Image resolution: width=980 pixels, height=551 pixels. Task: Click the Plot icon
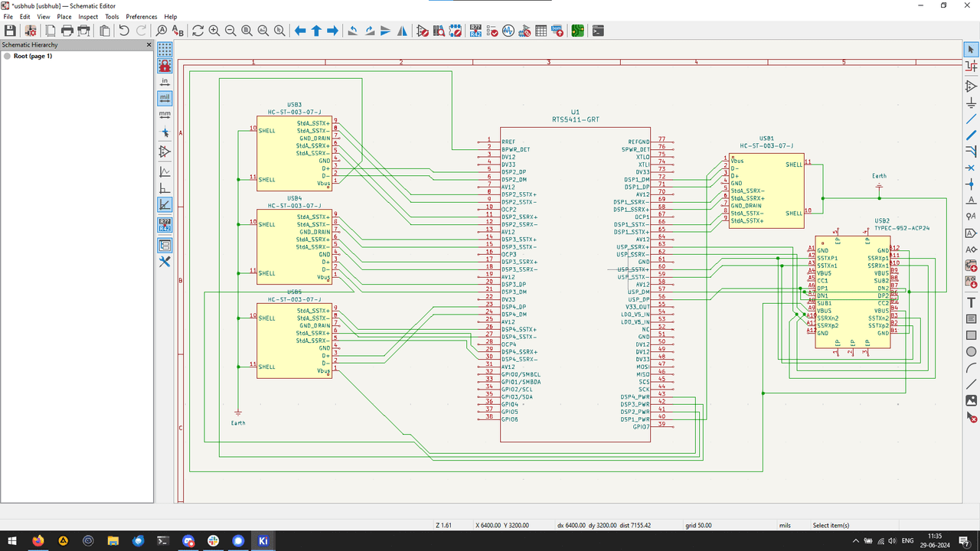(84, 31)
